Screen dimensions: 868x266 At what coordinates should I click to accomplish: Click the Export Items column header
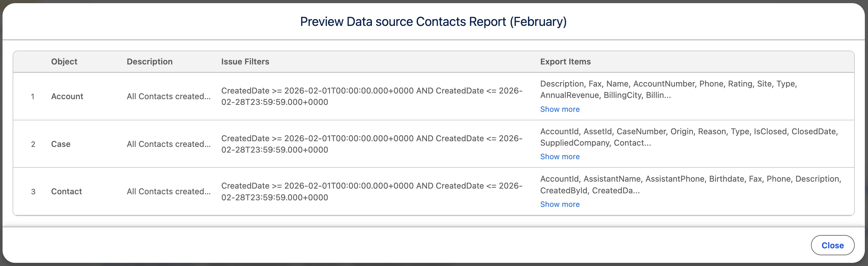click(x=565, y=61)
